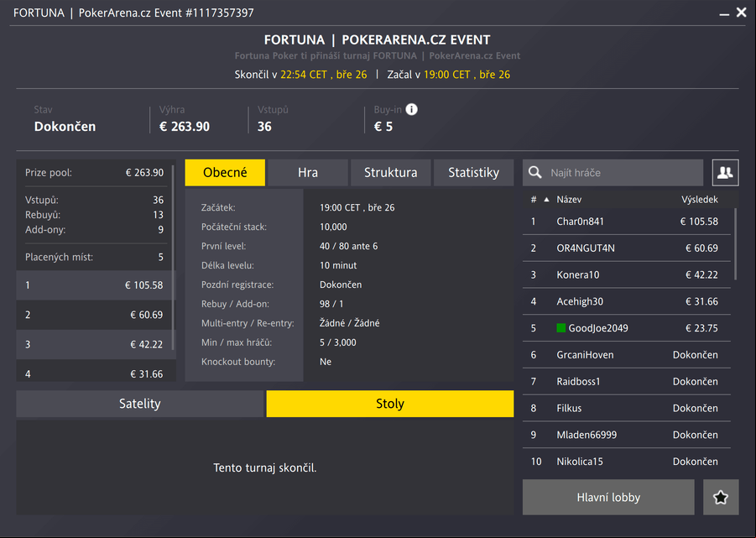The image size is (756, 538).
Task: Select the Statistiky tab
Action: [473, 173]
